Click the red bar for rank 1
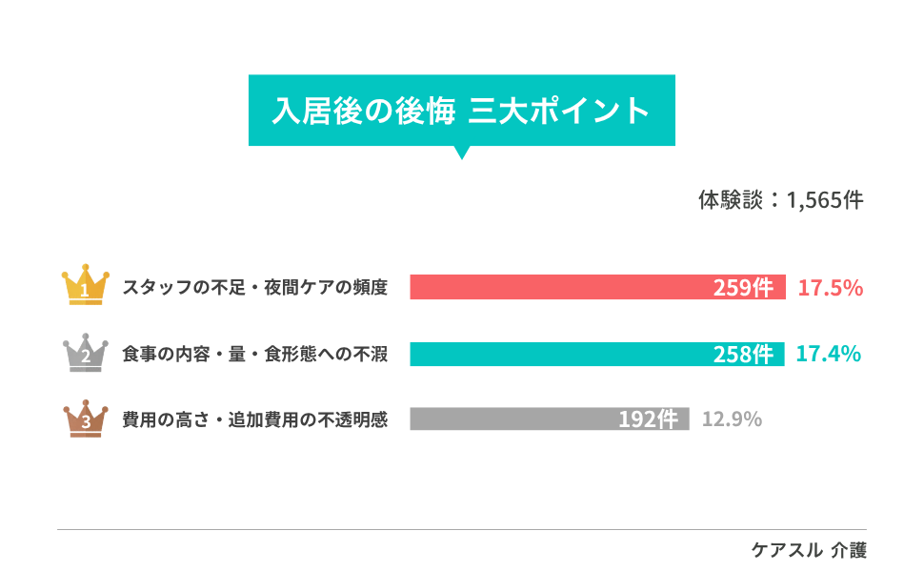The height and width of the screenshot is (572, 924). coord(552,287)
